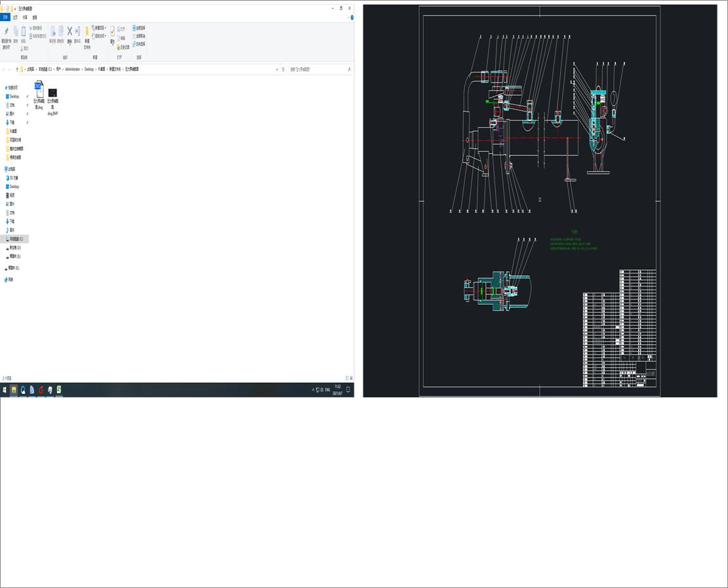728x588 pixels.
Task: Select Local Disk (C:) in navigation pane
Action: [x=16, y=239]
